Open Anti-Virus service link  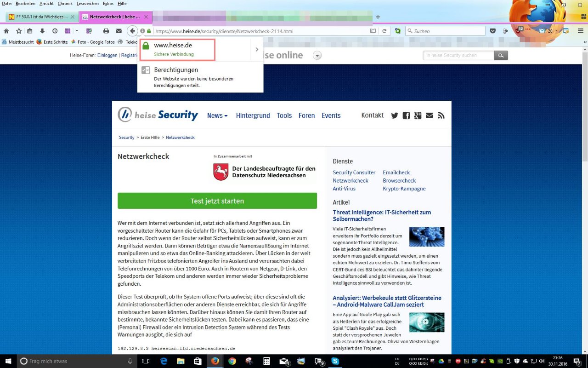coord(344,189)
